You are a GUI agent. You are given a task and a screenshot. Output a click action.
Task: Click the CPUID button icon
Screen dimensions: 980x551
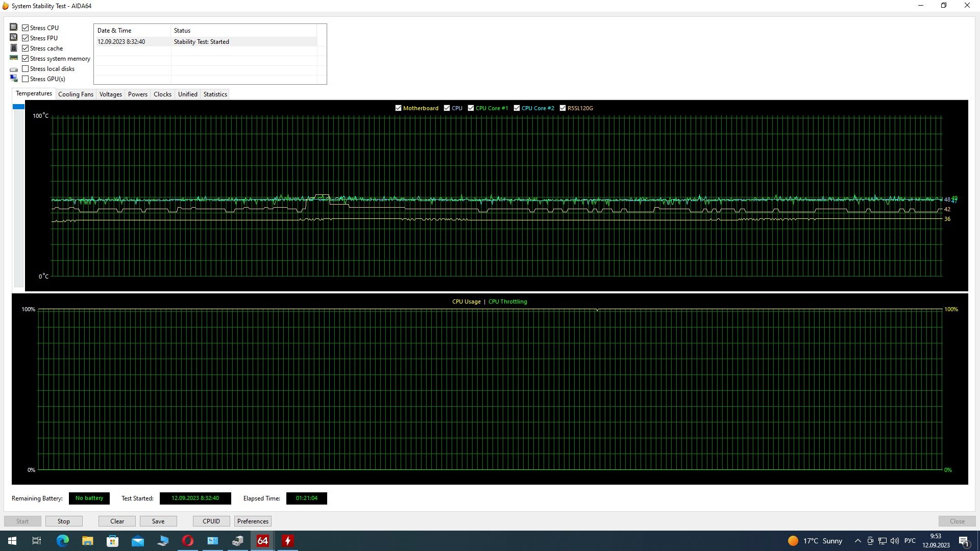(211, 521)
